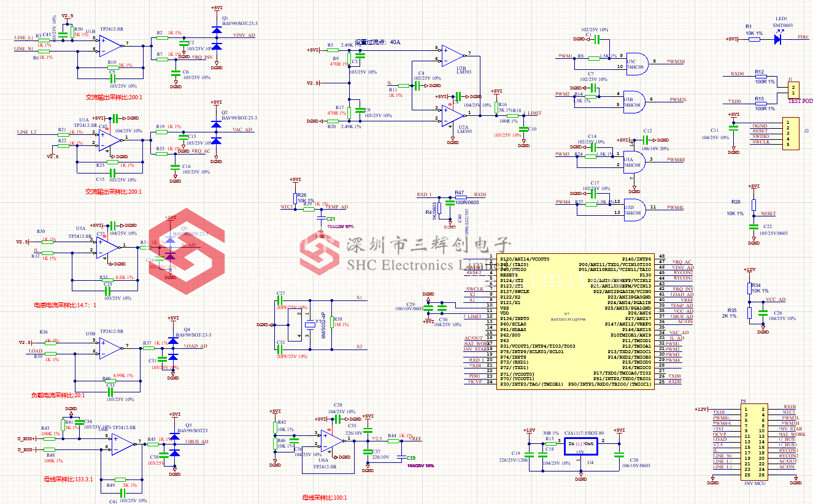
Task: Click the '设置过流点: 40A' annotation
Action: [377, 42]
